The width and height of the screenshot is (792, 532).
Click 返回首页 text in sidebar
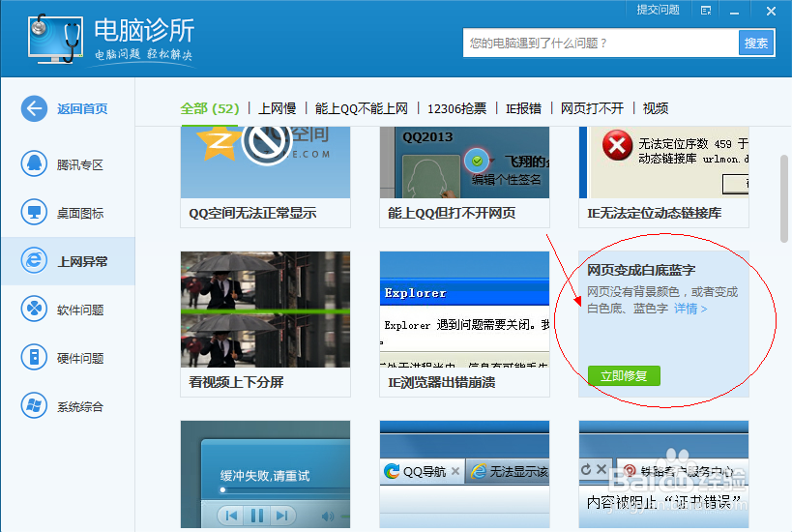(82, 108)
